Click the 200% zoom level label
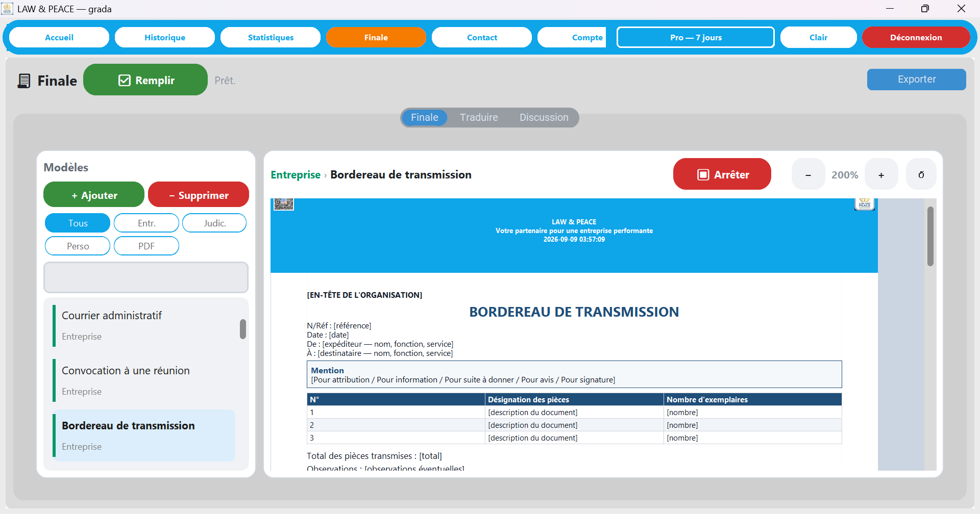Image resolution: width=980 pixels, height=514 pixels. coord(845,175)
